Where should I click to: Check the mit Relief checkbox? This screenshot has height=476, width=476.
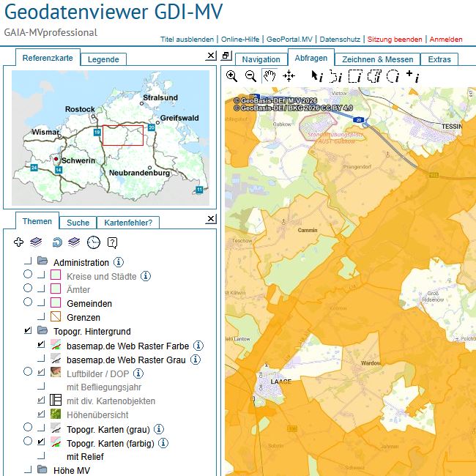tap(41, 455)
